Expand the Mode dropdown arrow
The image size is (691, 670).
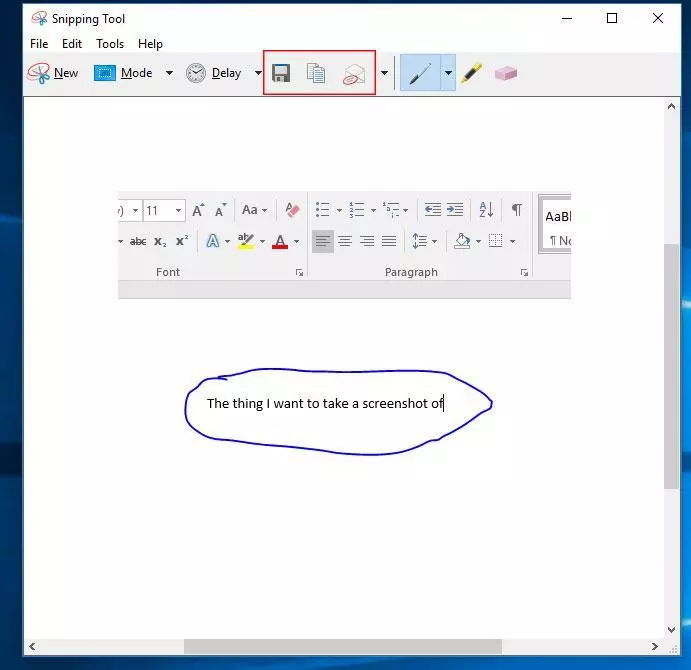click(169, 73)
